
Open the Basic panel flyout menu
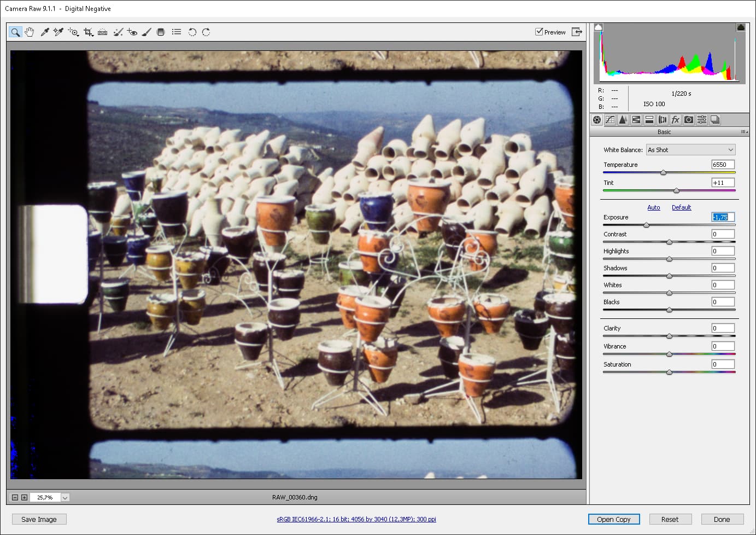click(x=744, y=132)
